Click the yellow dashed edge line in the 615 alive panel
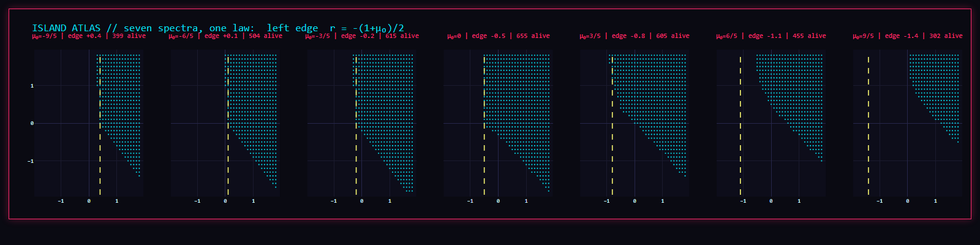 pos(356,126)
